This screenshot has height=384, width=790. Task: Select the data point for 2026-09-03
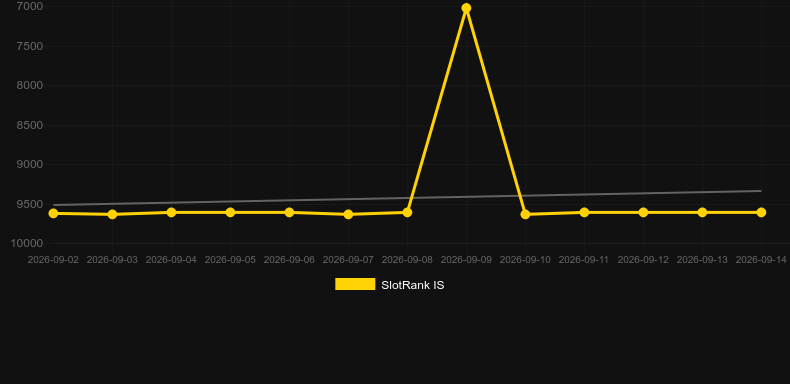point(112,214)
